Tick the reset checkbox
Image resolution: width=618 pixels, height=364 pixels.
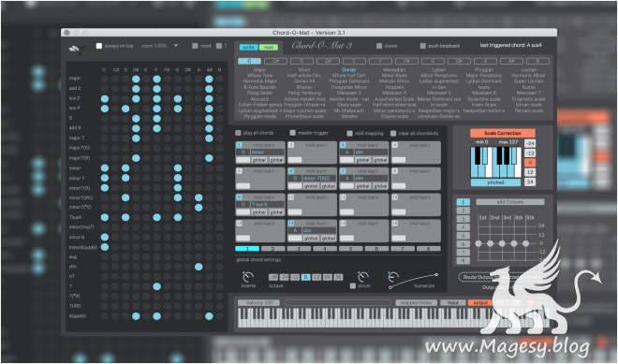point(195,46)
